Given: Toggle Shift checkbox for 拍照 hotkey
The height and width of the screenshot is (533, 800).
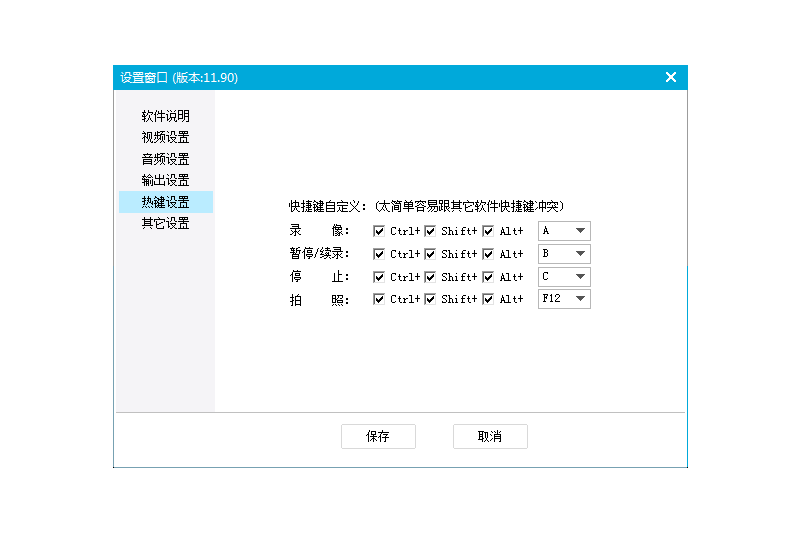Looking at the screenshot, I should pyautogui.click(x=430, y=299).
